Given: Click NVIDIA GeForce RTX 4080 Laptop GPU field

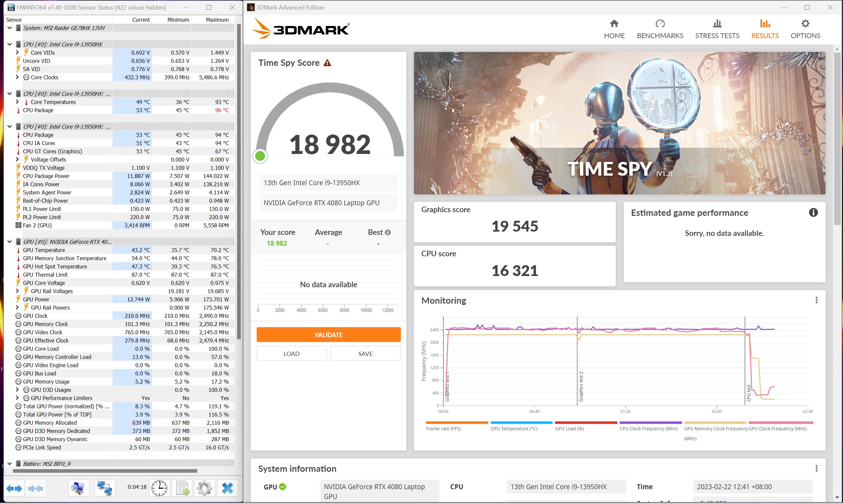Looking at the screenshot, I should pos(328,203).
